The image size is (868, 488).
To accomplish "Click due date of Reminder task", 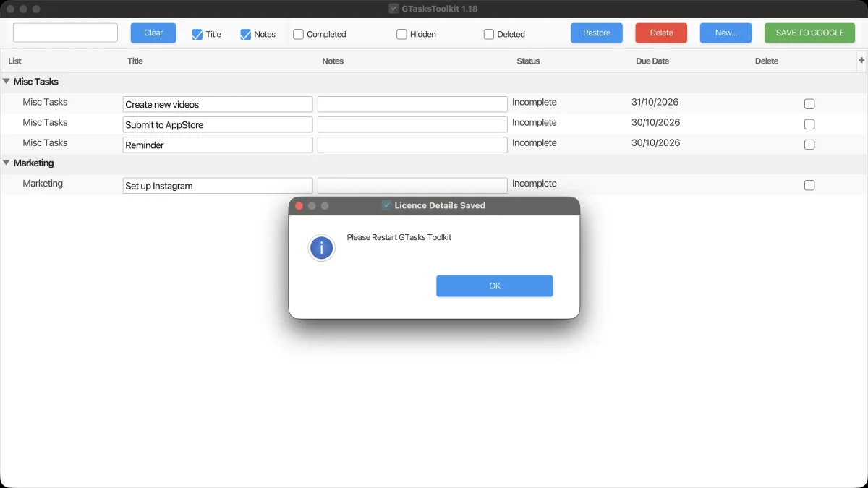I will (655, 142).
